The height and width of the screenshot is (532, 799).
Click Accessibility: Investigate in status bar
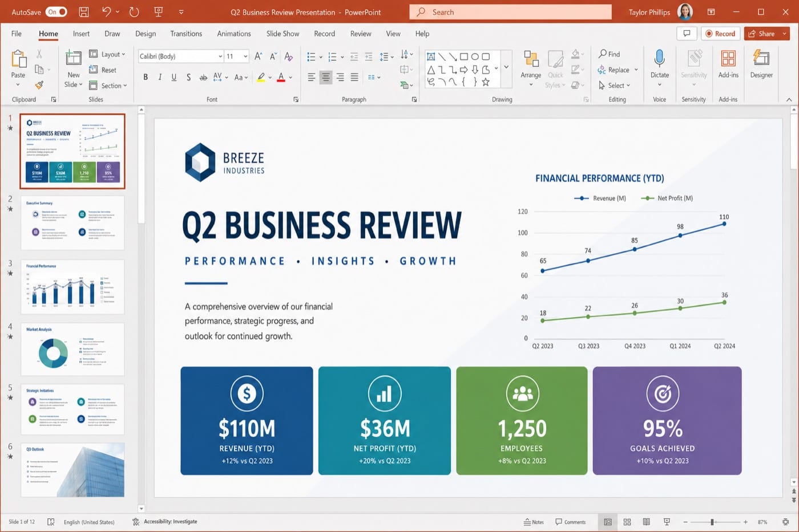pos(164,522)
